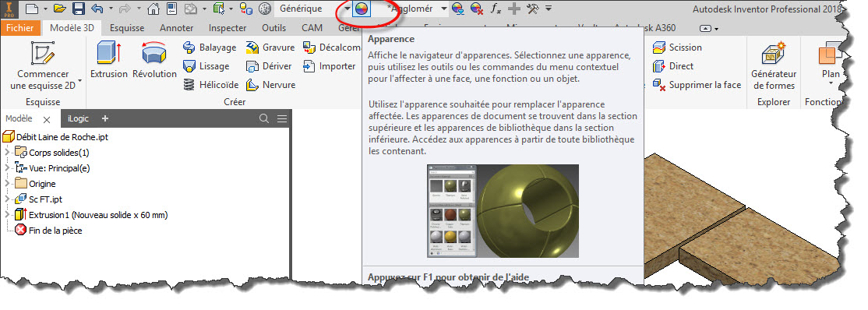The height and width of the screenshot is (310, 868).
Task: Switch to the Annoter tab
Action: [x=177, y=28]
